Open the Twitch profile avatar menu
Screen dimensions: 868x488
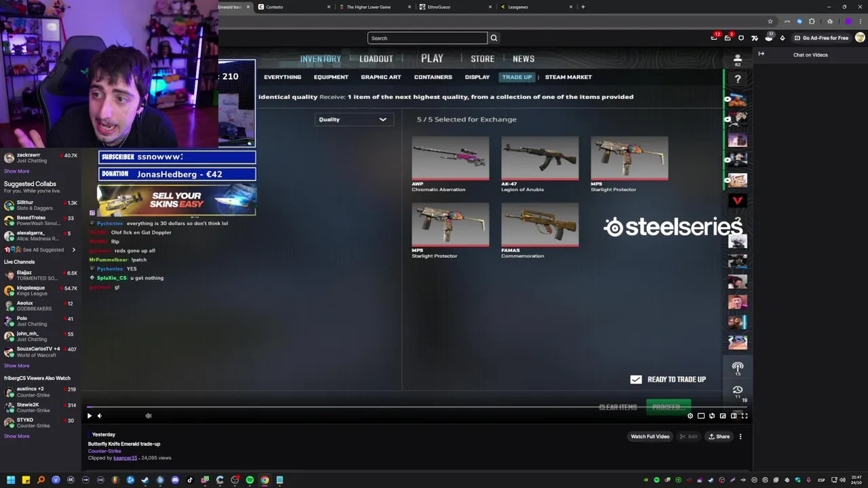tap(860, 38)
